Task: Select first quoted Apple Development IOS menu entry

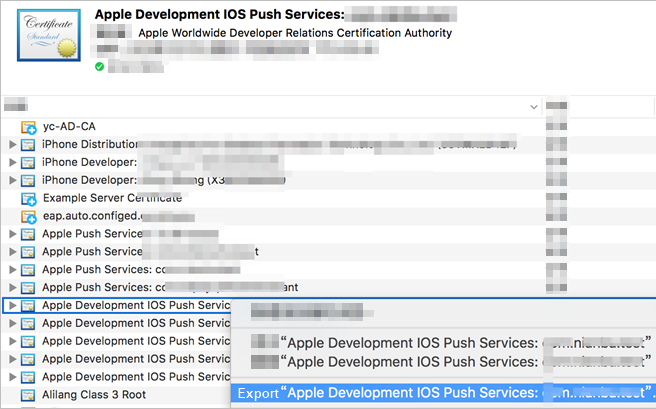Action: 451,343
